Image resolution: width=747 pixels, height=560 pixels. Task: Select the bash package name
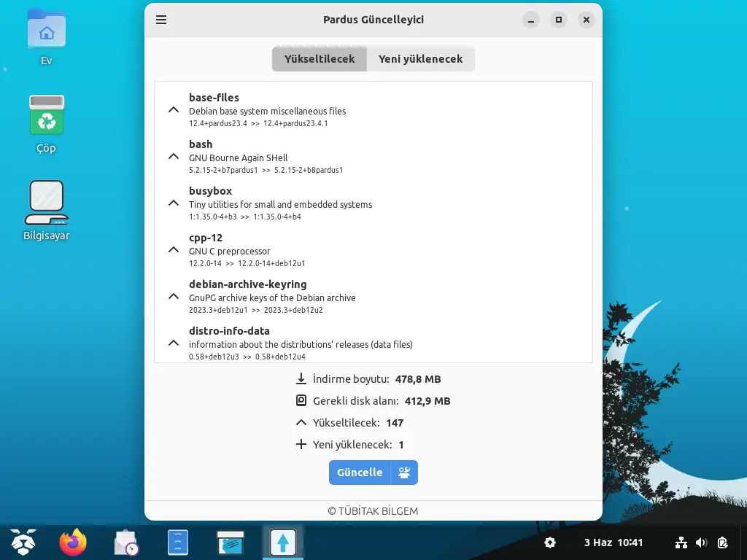coord(201,144)
